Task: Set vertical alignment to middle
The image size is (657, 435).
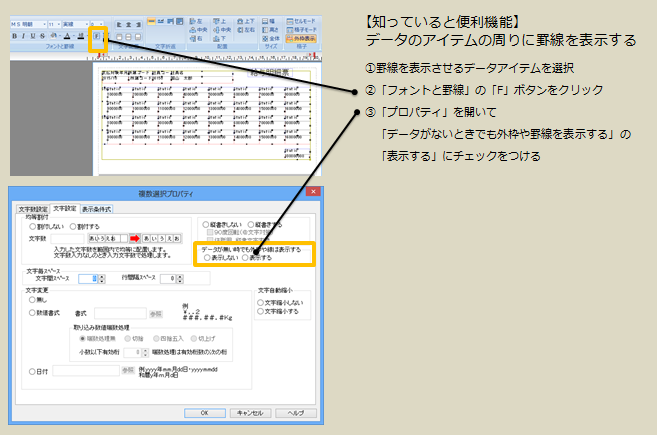Action: point(129,37)
